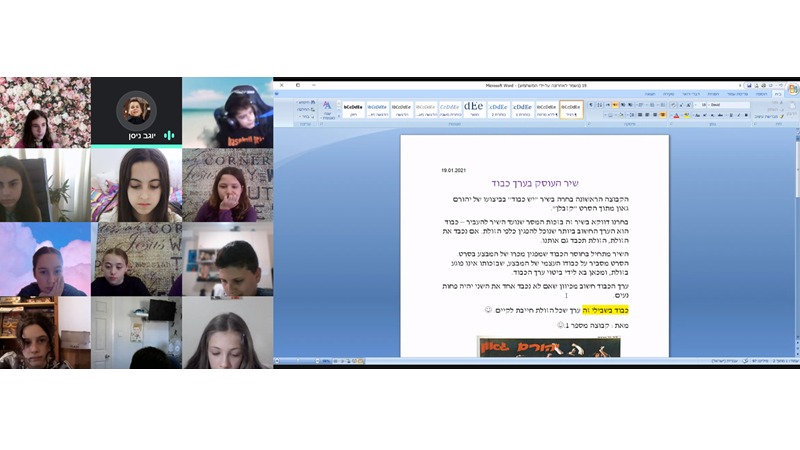Screen dimensions: 800x450
Task: Click the yellow highlighted text in the document
Action: point(605,310)
